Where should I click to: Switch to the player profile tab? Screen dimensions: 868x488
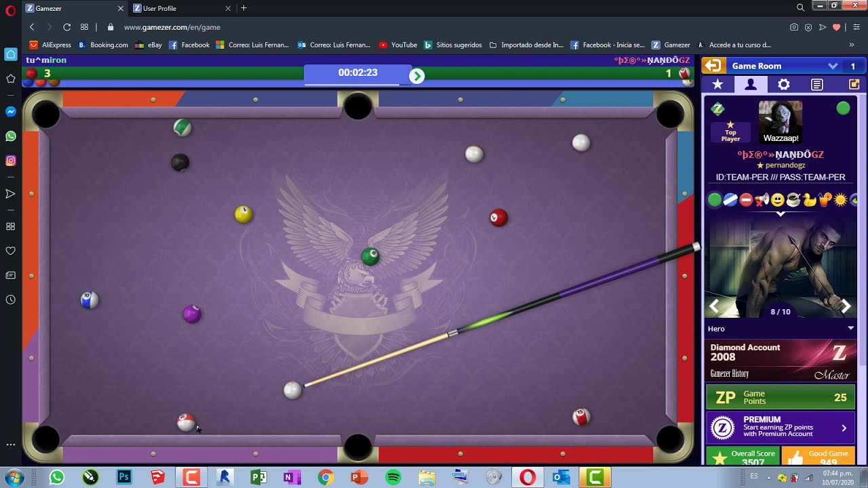pos(751,85)
